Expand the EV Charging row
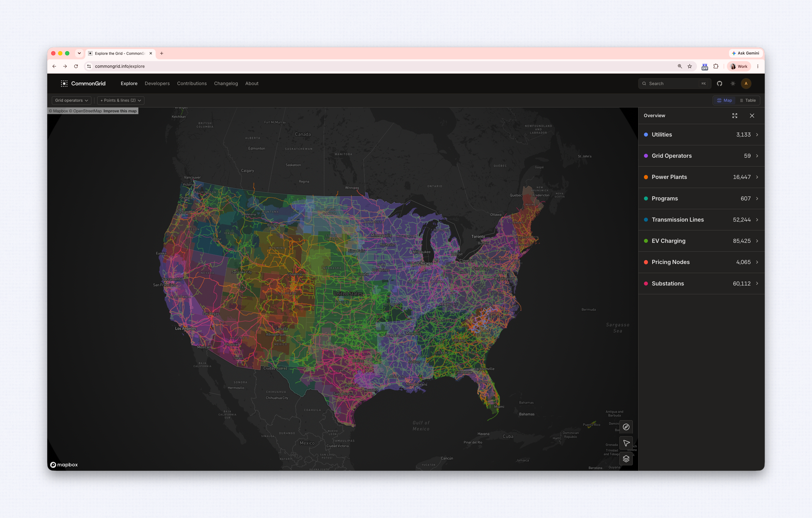Image resolution: width=812 pixels, height=518 pixels. 701,241
